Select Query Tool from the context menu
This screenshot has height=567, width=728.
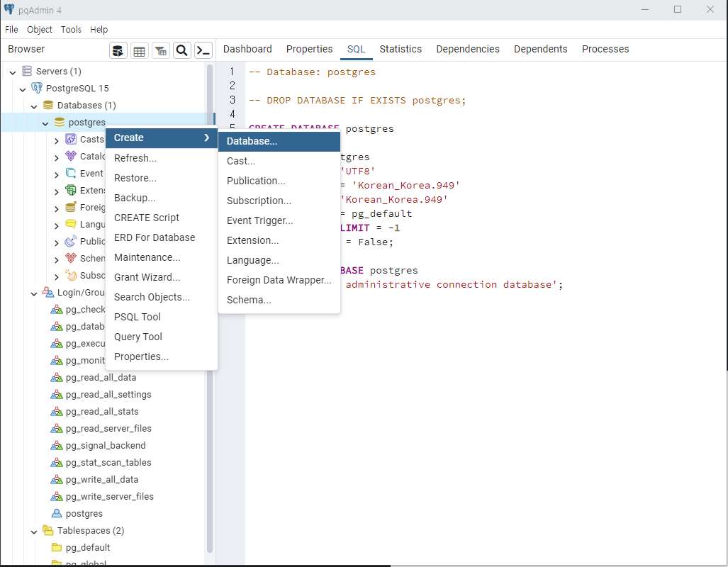pyautogui.click(x=162, y=337)
